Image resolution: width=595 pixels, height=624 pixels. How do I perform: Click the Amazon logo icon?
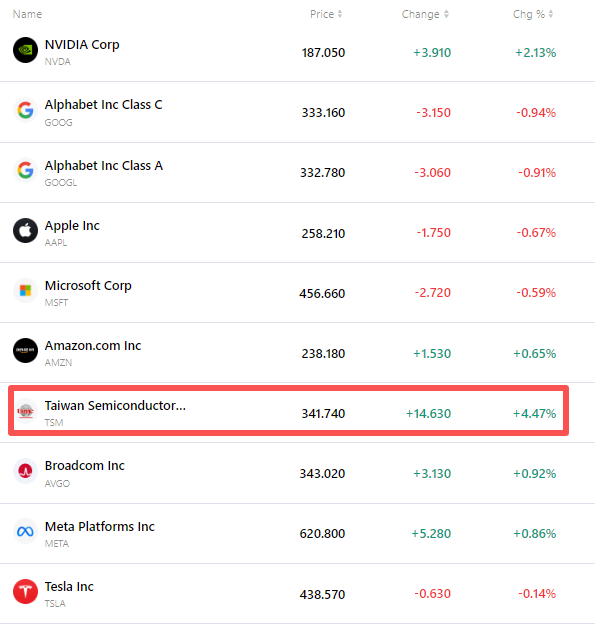click(x=25, y=351)
